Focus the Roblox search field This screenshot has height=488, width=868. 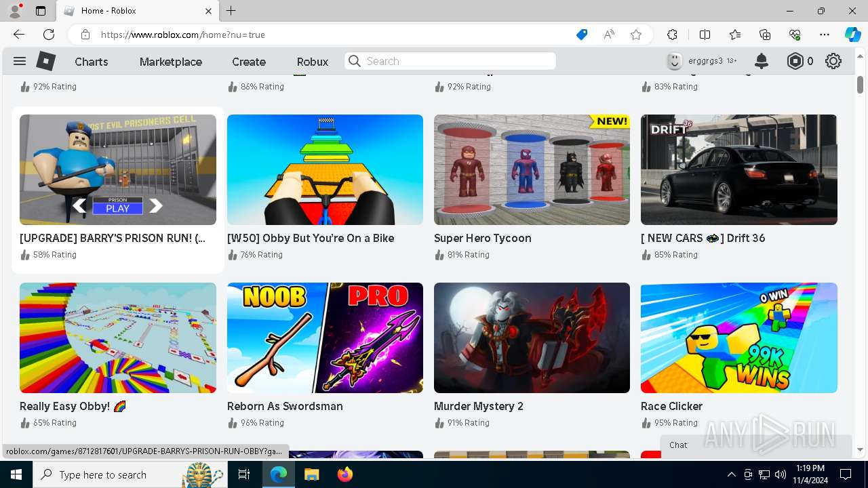click(450, 61)
